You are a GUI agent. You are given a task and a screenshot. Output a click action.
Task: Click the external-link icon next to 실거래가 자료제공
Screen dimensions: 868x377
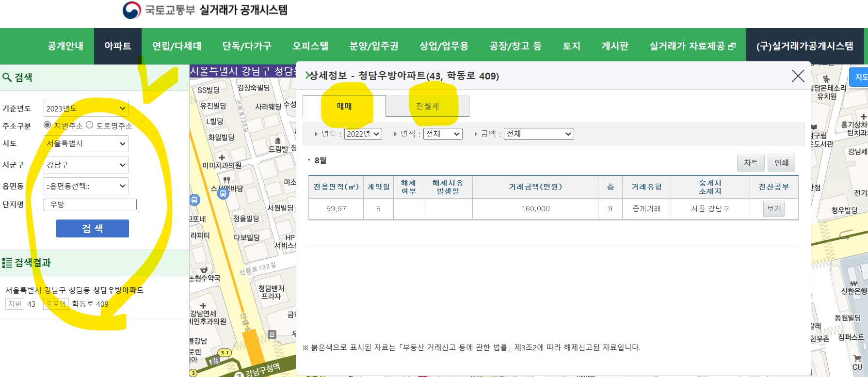[x=732, y=46]
